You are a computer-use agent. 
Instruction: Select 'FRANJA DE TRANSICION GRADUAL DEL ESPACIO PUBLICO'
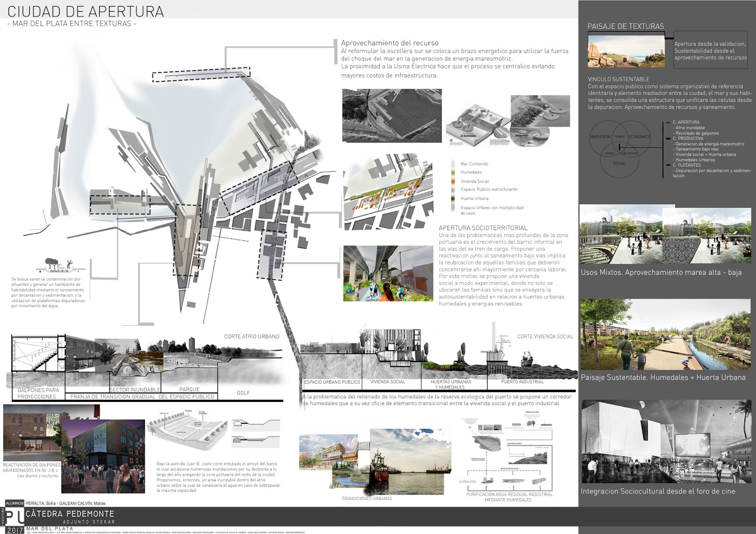pyautogui.click(x=142, y=396)
